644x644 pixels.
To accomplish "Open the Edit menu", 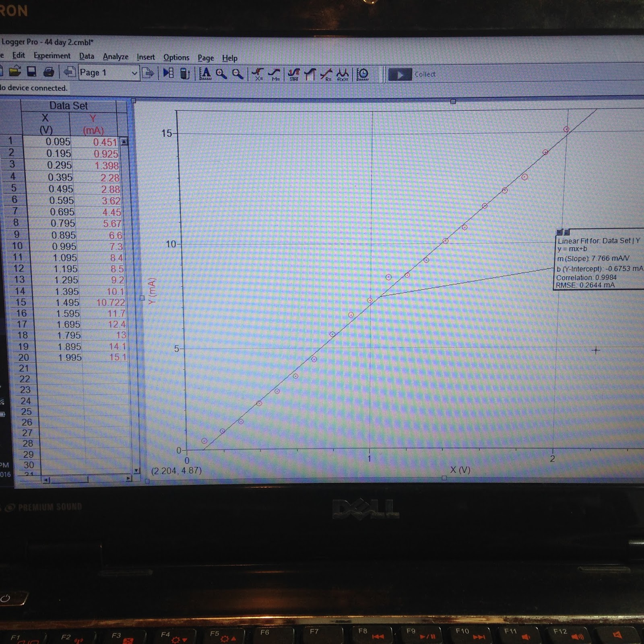I will point(19,55).
